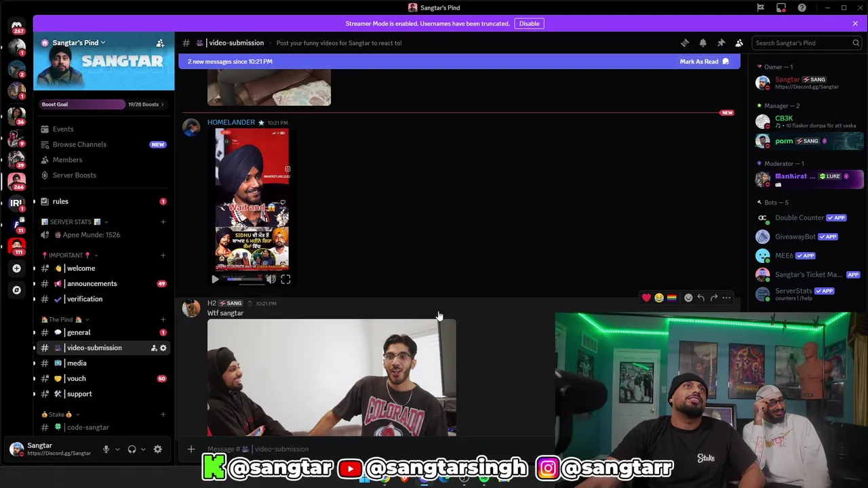Open general channel
This screenshot has width=868, height=488.
[x=103, y=332]
